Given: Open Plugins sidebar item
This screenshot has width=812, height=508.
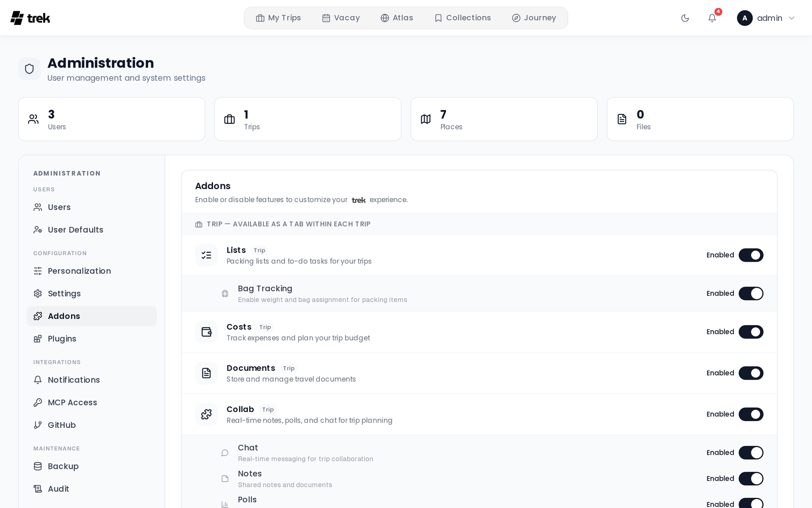Looking at the screenshot, I should click(91, 339).
